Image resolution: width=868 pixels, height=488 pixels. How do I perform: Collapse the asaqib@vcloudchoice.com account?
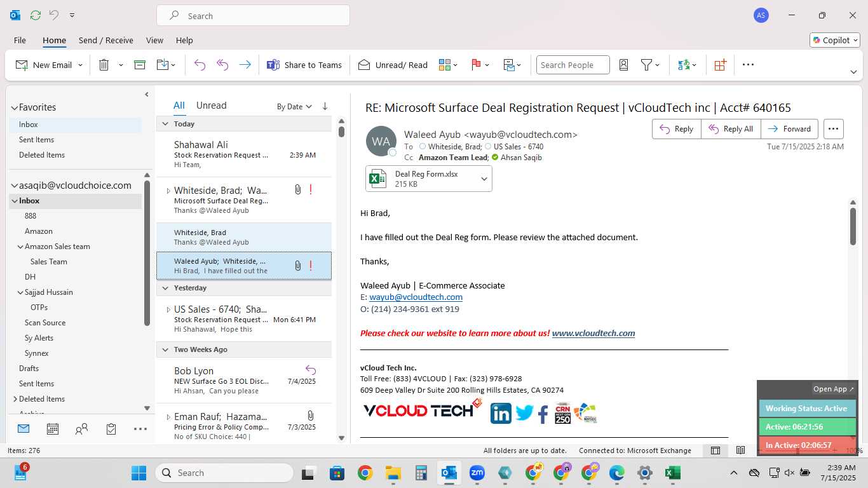pos(15,186)
